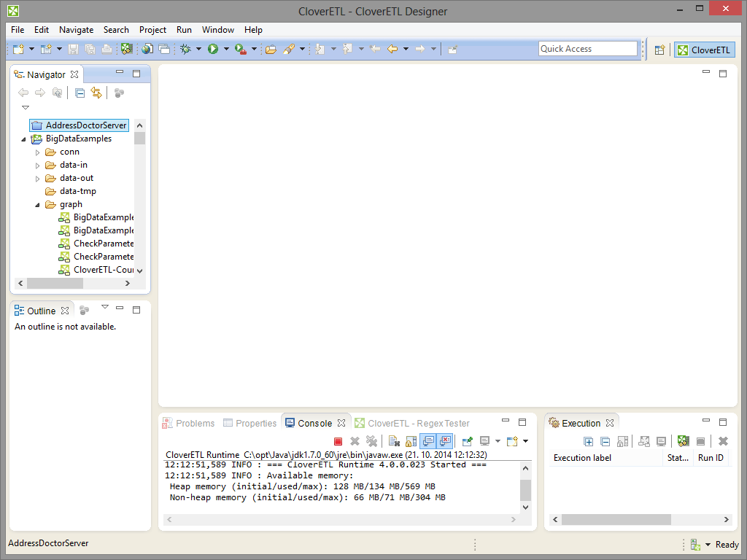Open the Window menu
This screenshot has width=747, height=560.
click(x=217, y=29)
